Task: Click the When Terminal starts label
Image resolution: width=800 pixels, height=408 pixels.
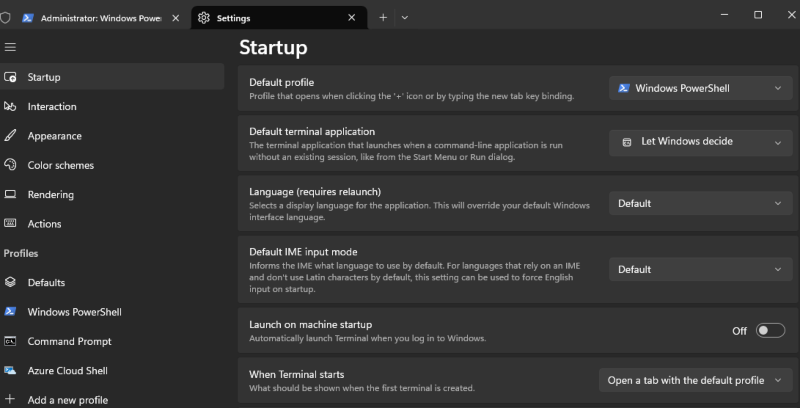Action: pos(296,374)
